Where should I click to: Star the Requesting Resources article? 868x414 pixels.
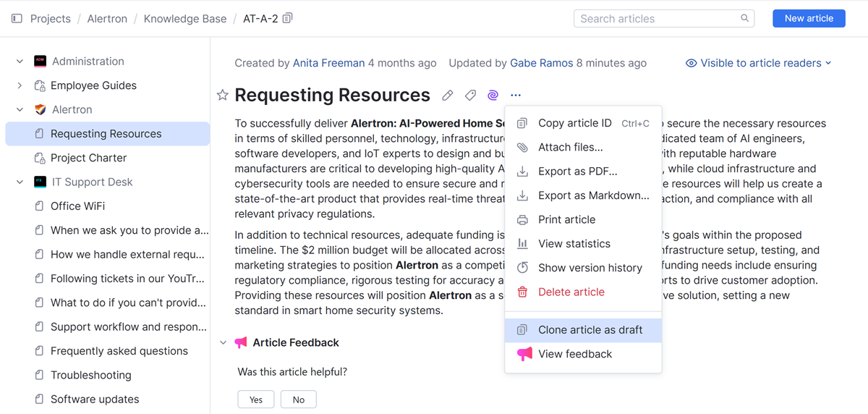223,95
